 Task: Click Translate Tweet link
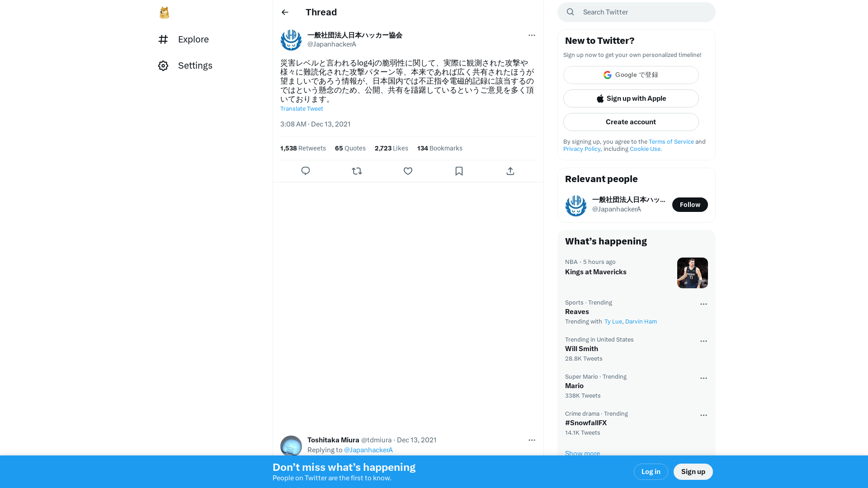[302, 109]
